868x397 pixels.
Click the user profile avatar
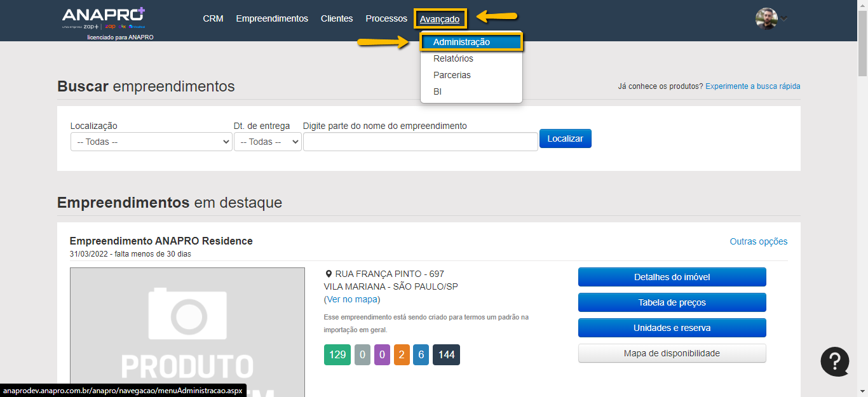766,18
